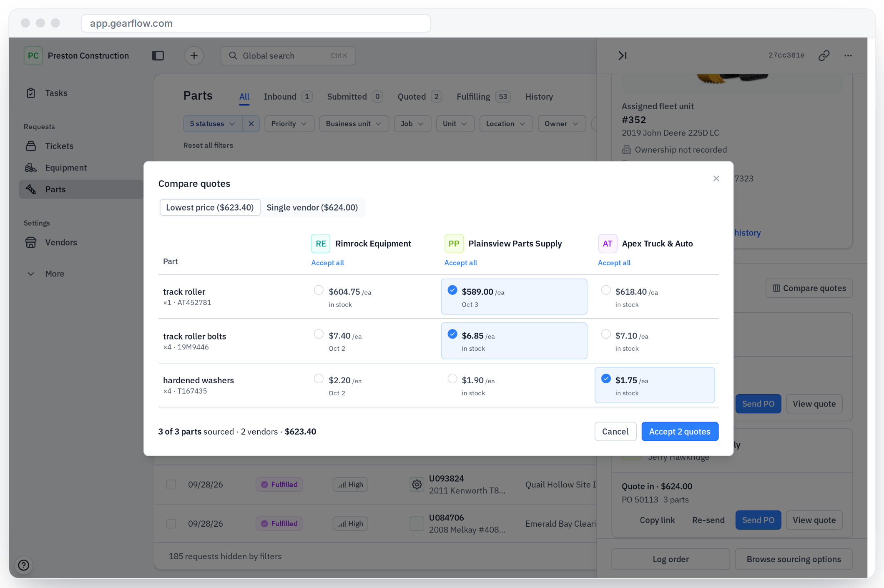Screen dimensions: 884x588
Task: Select Rimrock $7.40 roller bolts quote
Action: click(x=319, y=334)
